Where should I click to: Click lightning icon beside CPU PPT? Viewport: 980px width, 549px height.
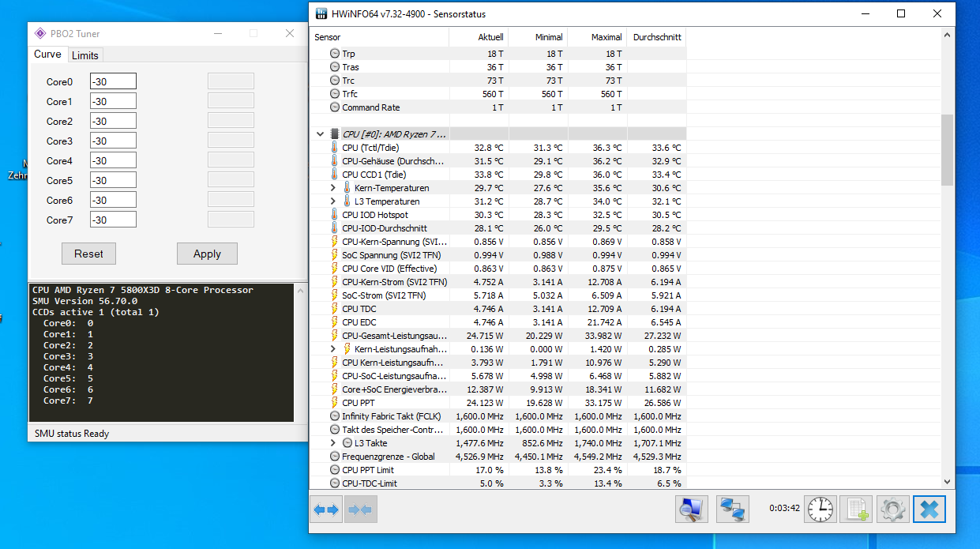[x=335, y=403]
